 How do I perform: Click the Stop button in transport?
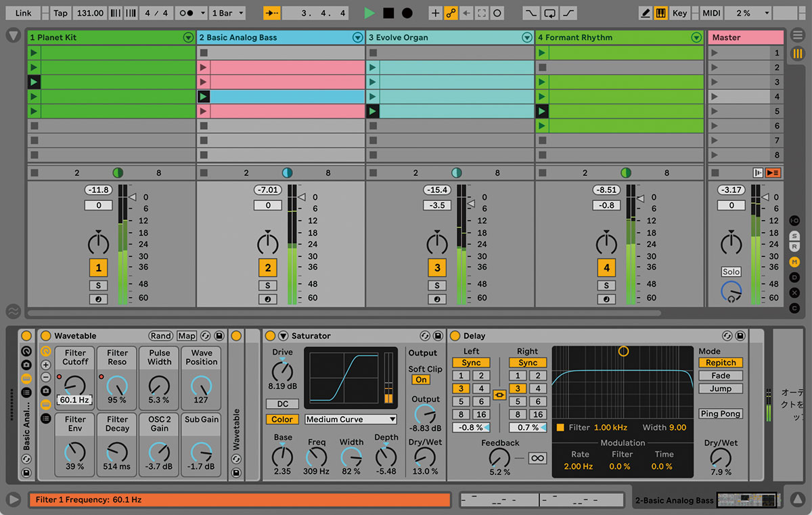tap(388, 13)
